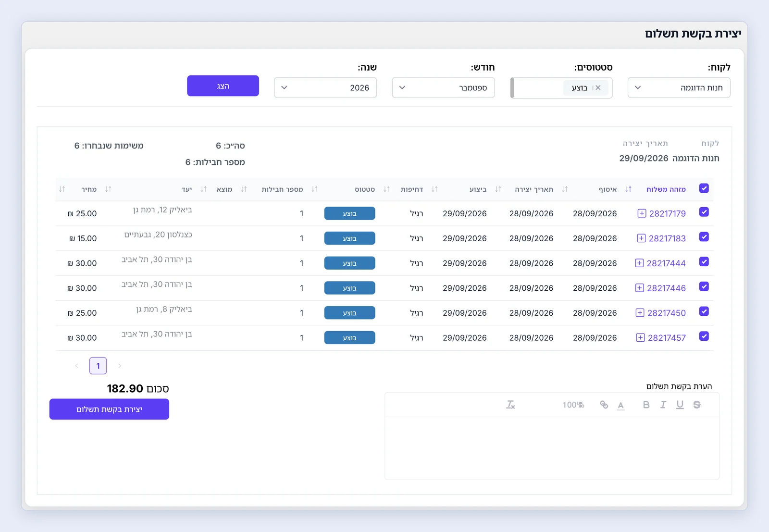Click the הצג display button
Image resolution: width=769 pixels, height=532 pixels.
point(223,86)
